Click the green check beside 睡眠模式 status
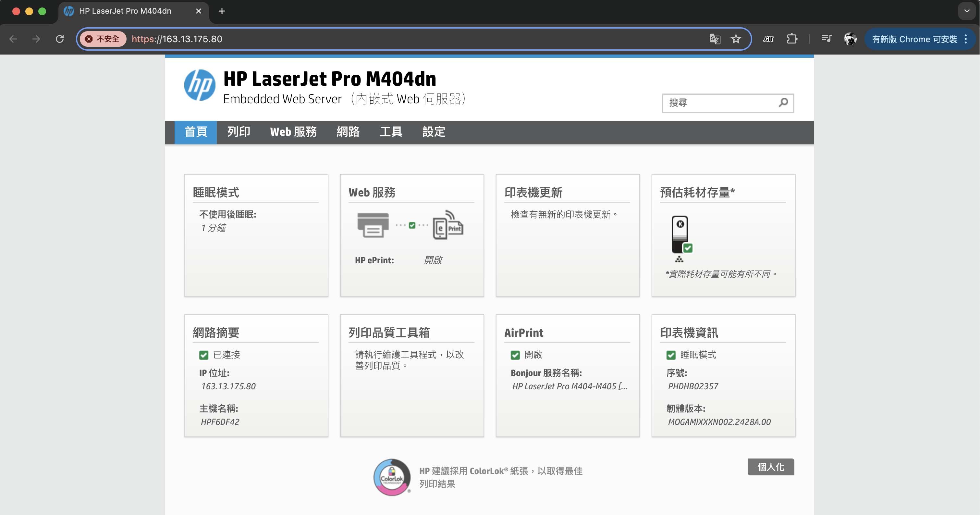980x515 pixels. 671,355
